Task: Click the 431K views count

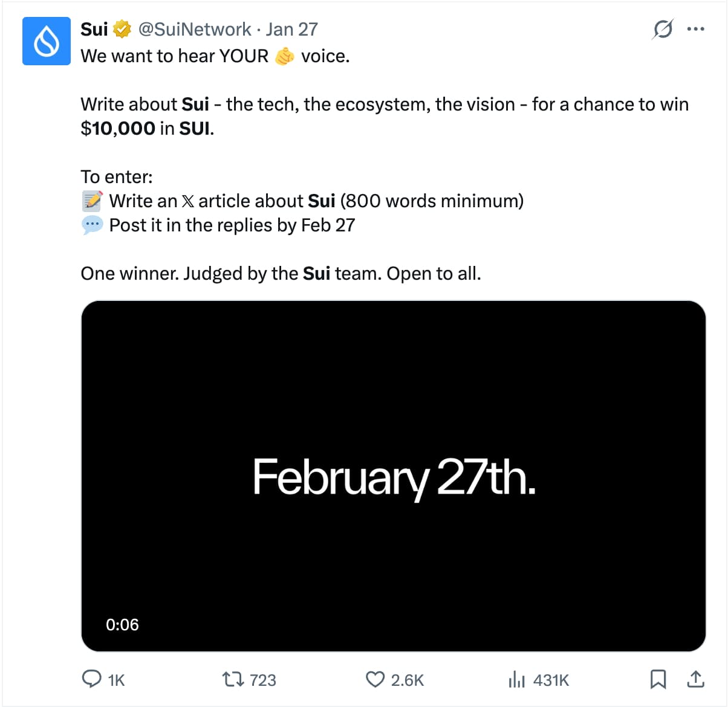Action: click(551, 680)
